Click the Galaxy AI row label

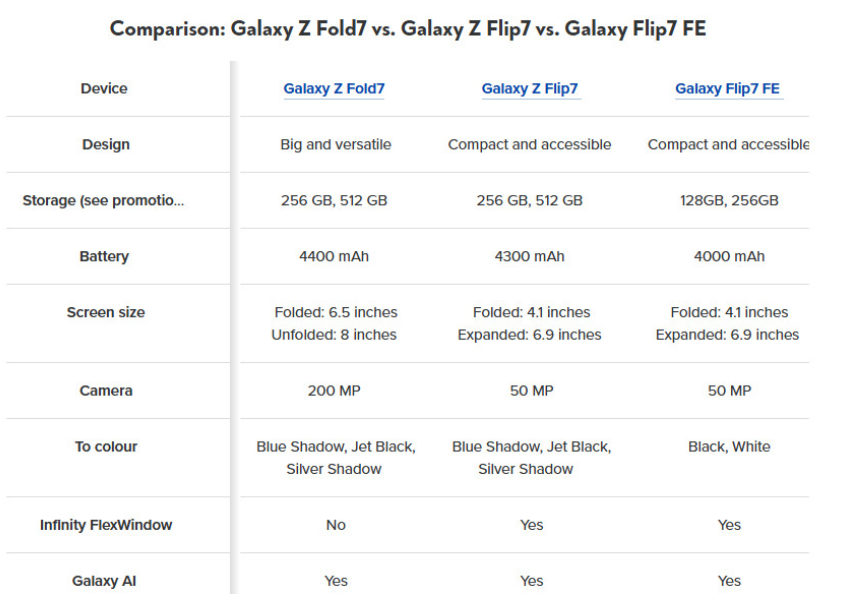point(104,581)
